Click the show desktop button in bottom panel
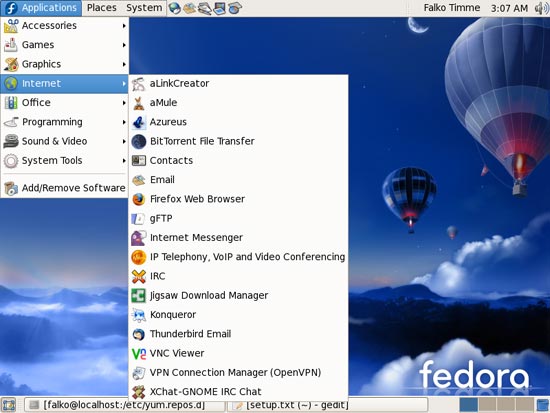This screenshot has height=413, width=550. click(x=9, y=405)
